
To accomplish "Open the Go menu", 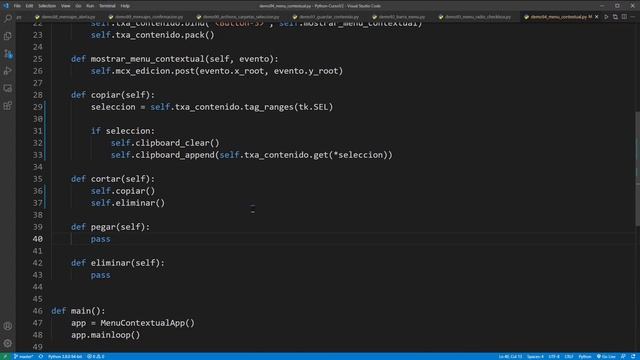I will 78,6.
